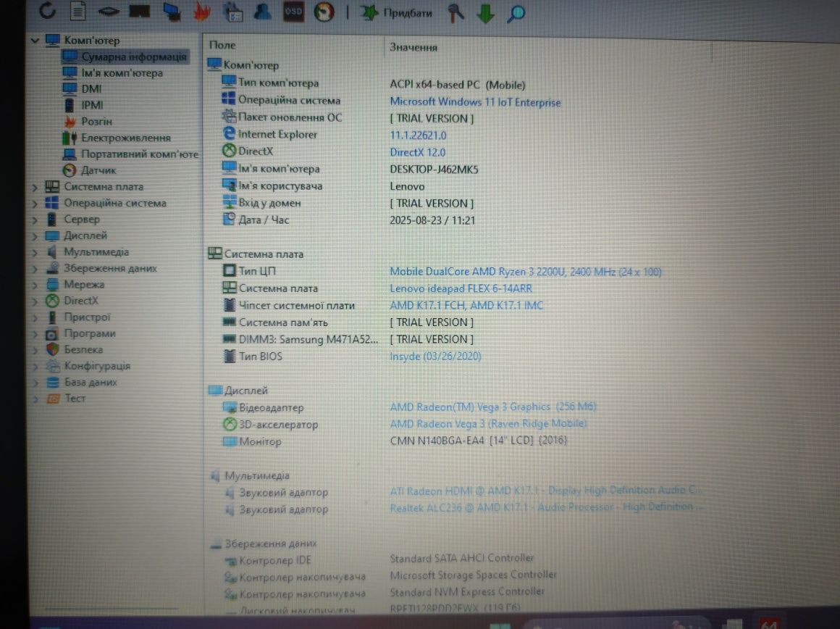
Task: Expand the Операційна система tree node
Action: tap(35, 203)
